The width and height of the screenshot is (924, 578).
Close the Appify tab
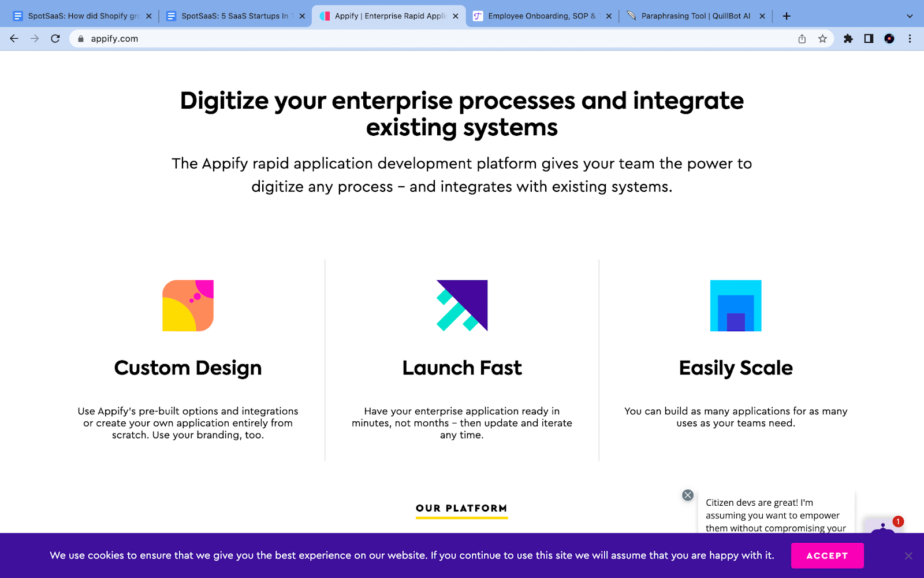coord(456,16)
